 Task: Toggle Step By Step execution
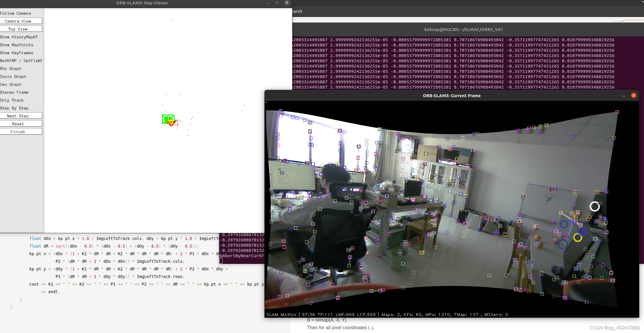coord(15,108)
